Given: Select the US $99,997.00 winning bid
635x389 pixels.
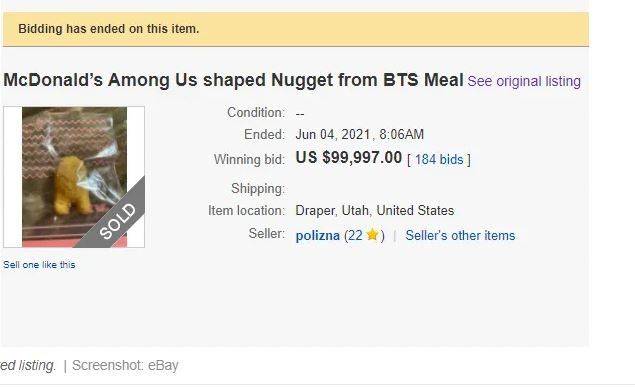Looking at the screenshot, I should tap(349, 157).
